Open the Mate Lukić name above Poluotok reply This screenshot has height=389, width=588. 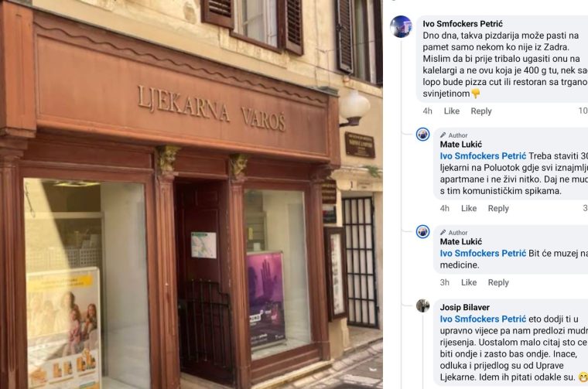[x=461, y=145]
